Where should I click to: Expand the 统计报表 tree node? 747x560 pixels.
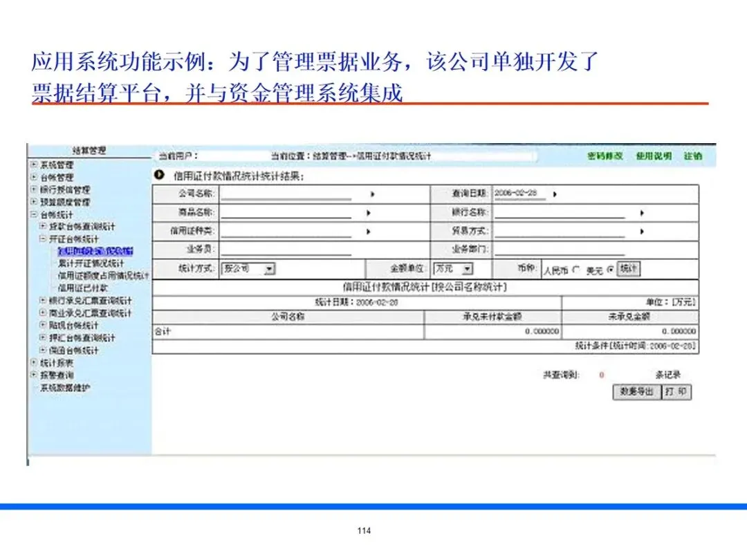point(34,362)
